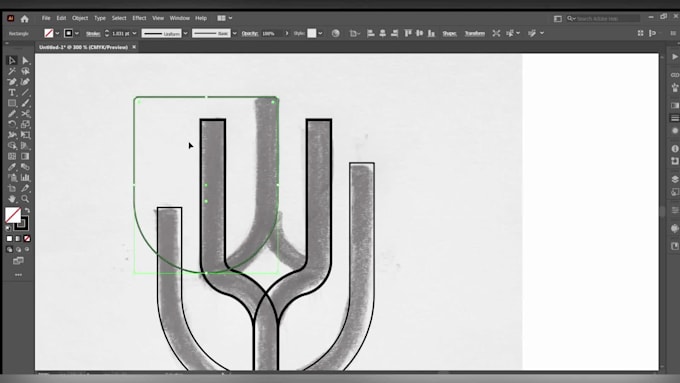Select the Paintbrush tool

[25, 103]
